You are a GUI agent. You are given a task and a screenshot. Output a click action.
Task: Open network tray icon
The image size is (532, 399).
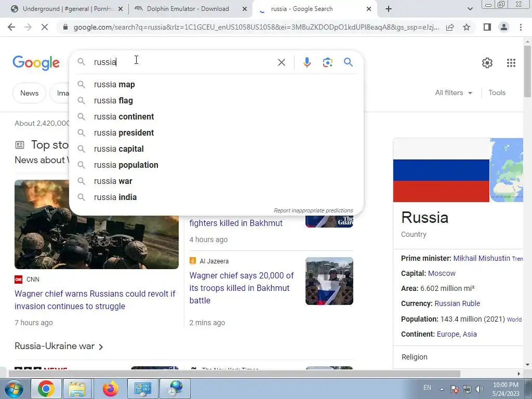click(x=467, y=389)
